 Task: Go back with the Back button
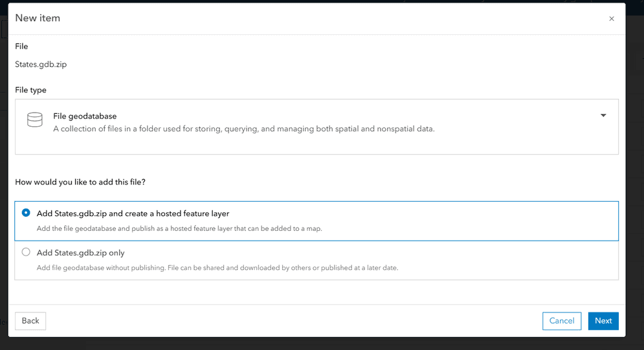click(30, 321)
